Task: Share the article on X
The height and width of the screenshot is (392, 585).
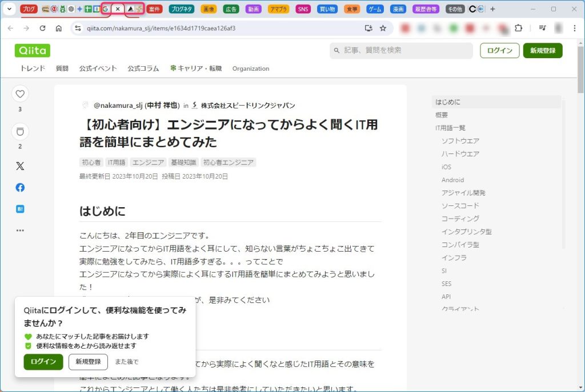Action: coord(20,166)
